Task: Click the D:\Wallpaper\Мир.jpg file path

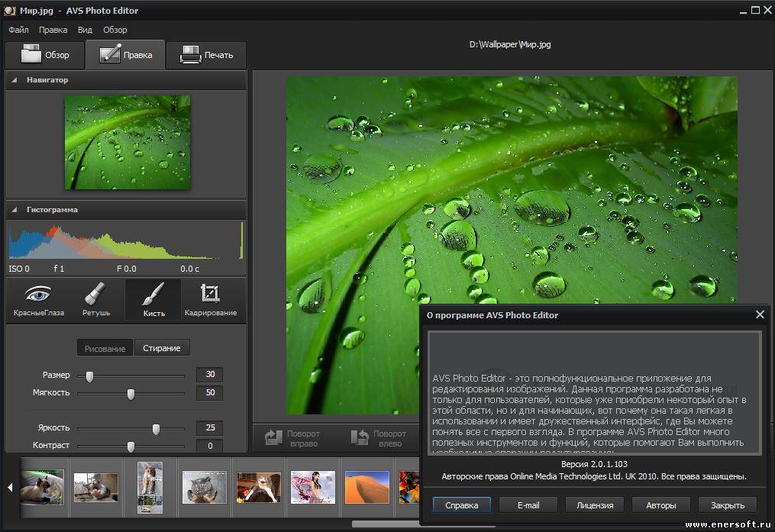Action: tap(509, 44)
